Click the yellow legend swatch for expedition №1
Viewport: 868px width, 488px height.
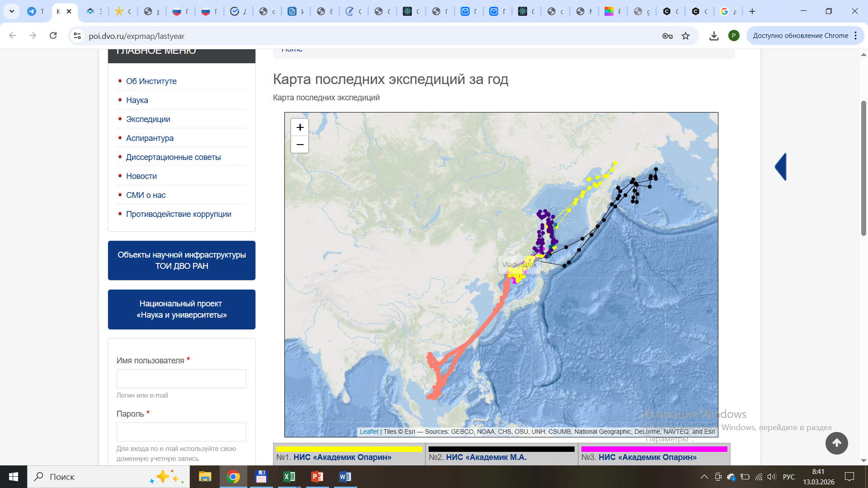pyautogui.click(x=349, y=449)
